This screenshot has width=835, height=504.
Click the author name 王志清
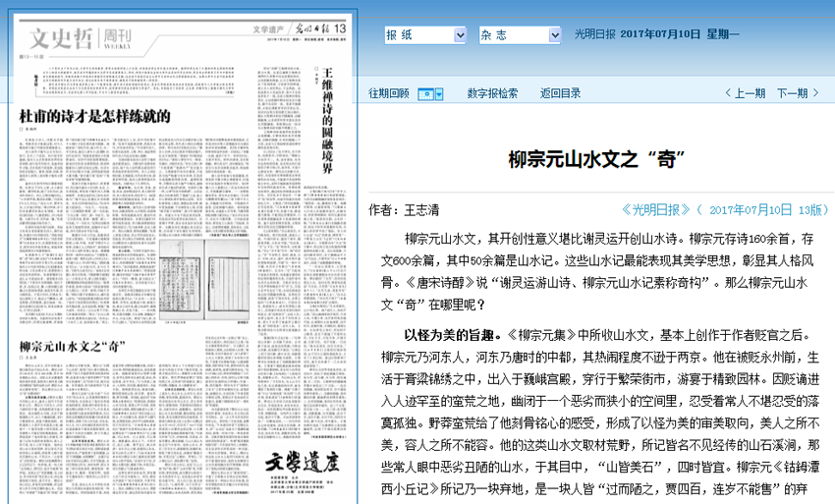click(424, 209)
